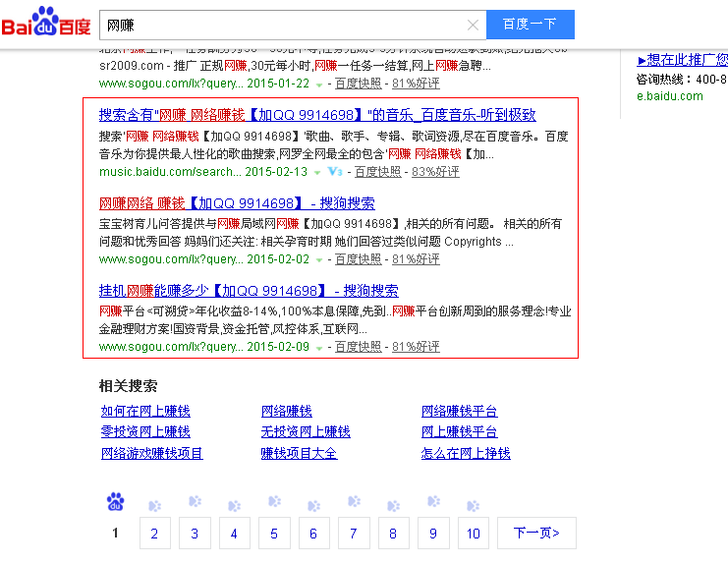The height and width of the screenshot is (564, 728).
Task: Click the 下一页 next page button
Action: tap(535, 534)
